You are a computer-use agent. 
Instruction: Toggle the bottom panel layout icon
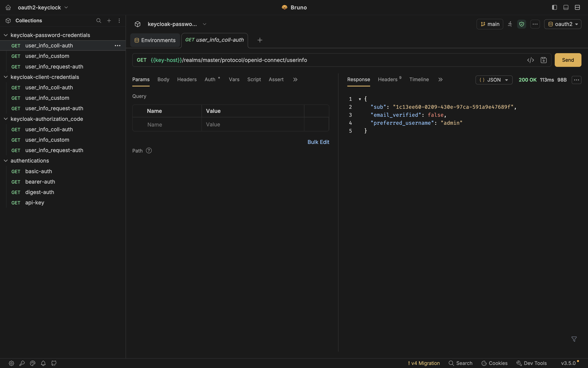[566, 8]
